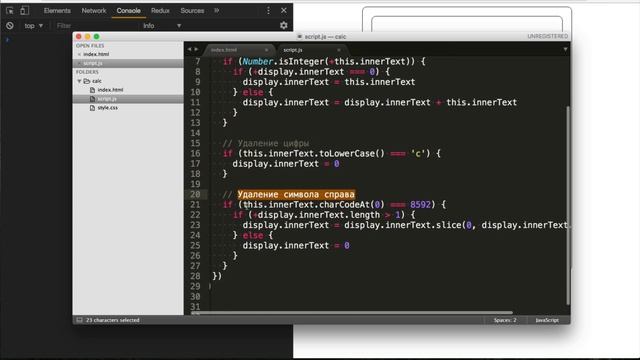Switch to the Network tab in DevTools

93,11
